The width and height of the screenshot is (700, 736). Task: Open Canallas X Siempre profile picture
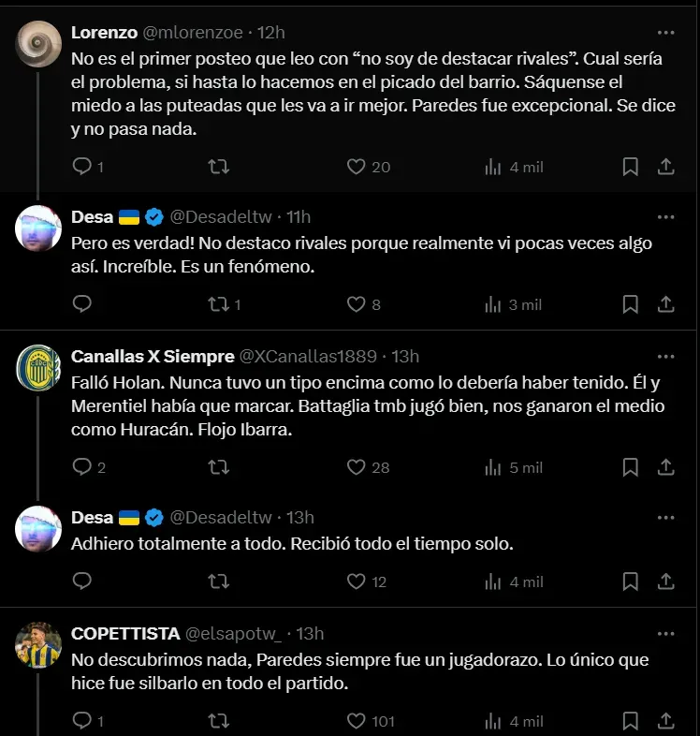(39, 368)
